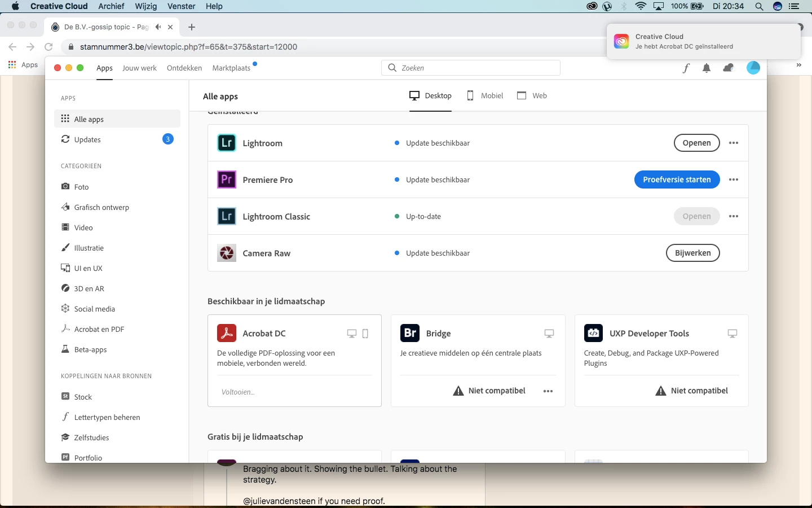
Task: Click the UXP Developer Tools icon
Action: pyautogui.click(x=593, y=333)
